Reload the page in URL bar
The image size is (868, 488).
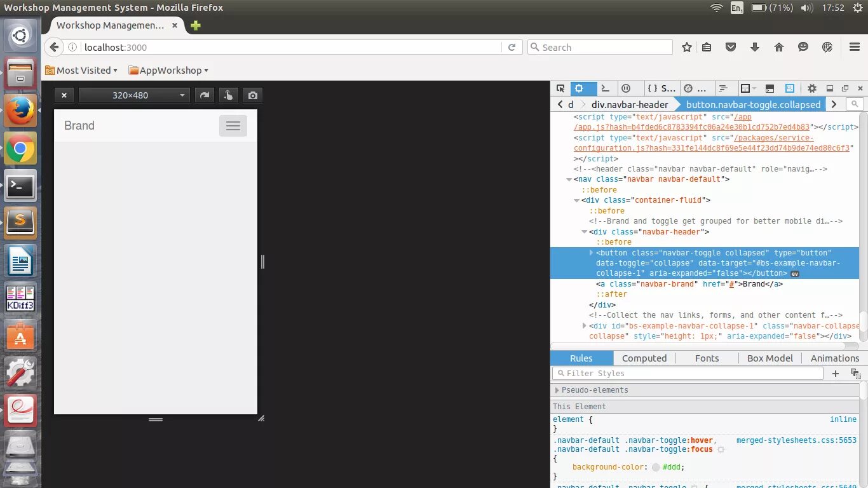512,47
